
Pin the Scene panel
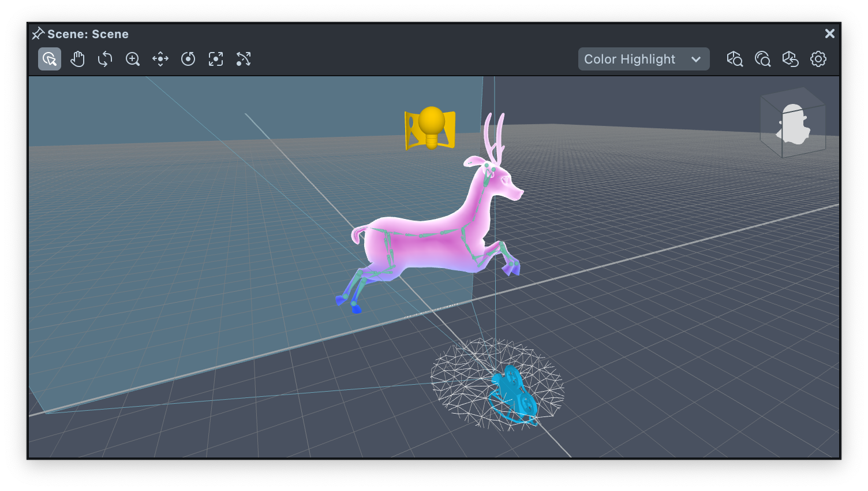(38, 34)
